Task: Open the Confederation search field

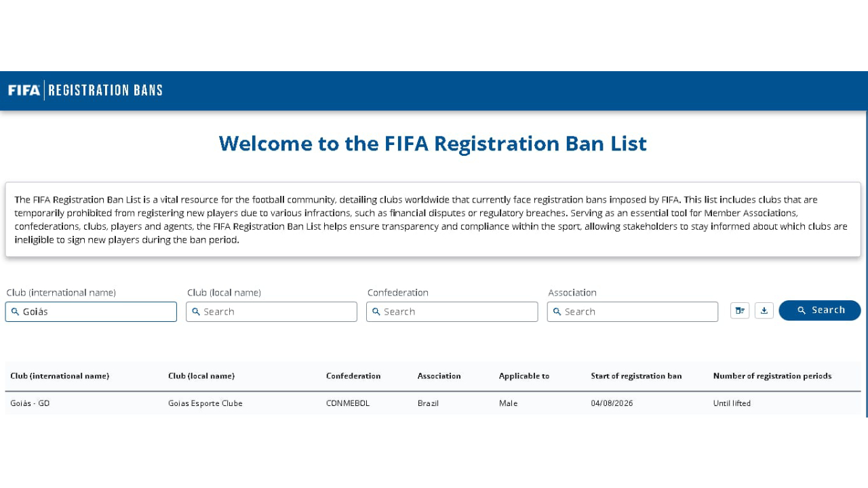Action: point(452,312)
